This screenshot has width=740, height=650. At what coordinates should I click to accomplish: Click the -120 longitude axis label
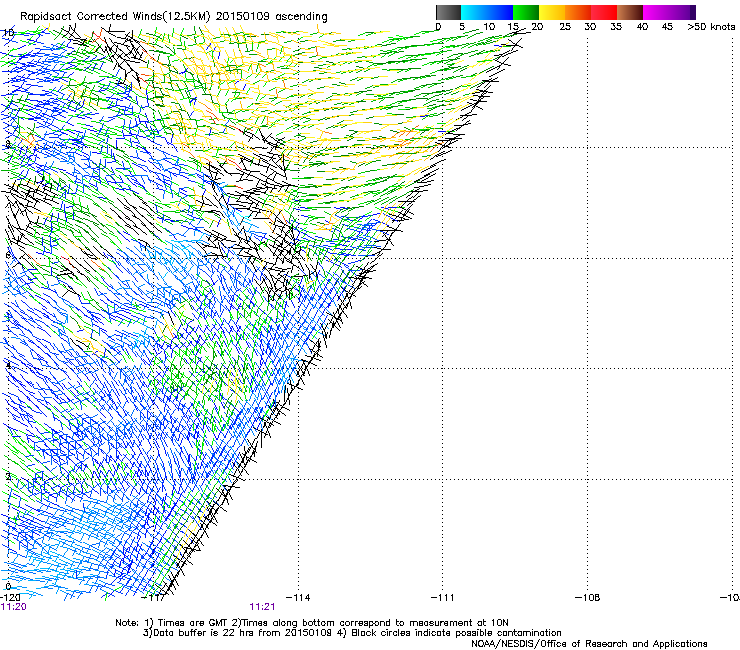(10, 598)
